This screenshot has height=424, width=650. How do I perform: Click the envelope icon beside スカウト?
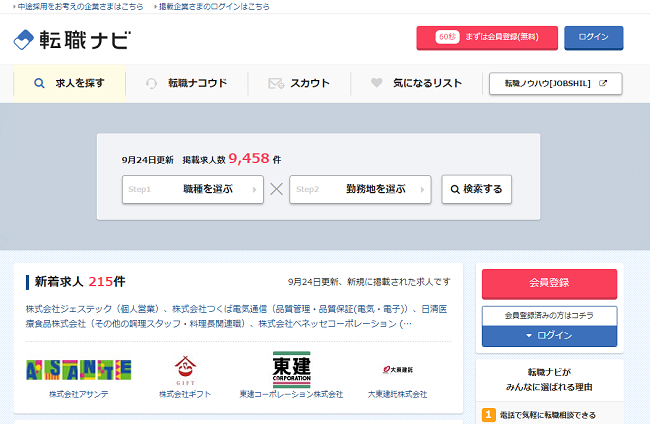pyautogui.click(x=276, y=83)
